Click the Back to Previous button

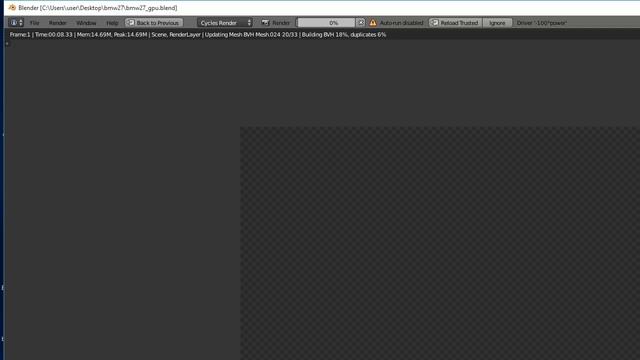pos(154,23)
